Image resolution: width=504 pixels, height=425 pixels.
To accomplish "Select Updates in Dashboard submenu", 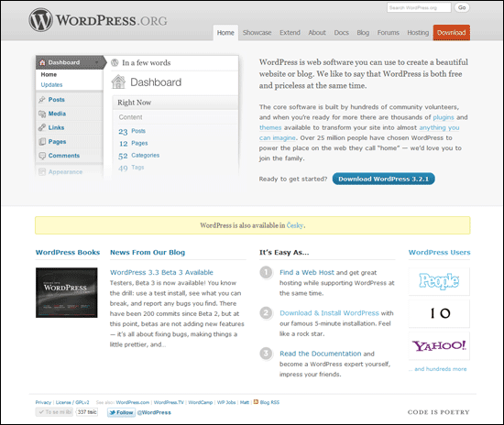I will click(x=51, y=85).
